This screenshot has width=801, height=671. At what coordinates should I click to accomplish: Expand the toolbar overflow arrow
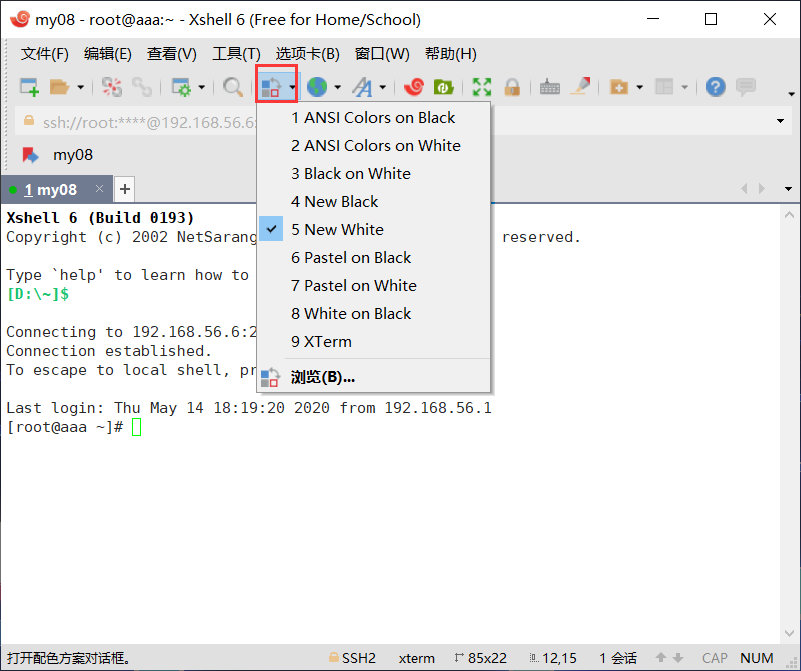coord(791,94)
